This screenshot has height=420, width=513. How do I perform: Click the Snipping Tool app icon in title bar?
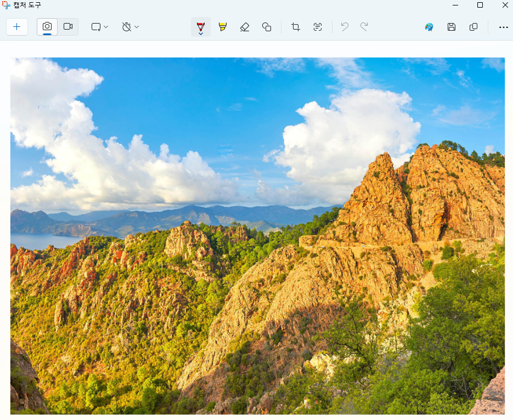[x=6, y=5]
